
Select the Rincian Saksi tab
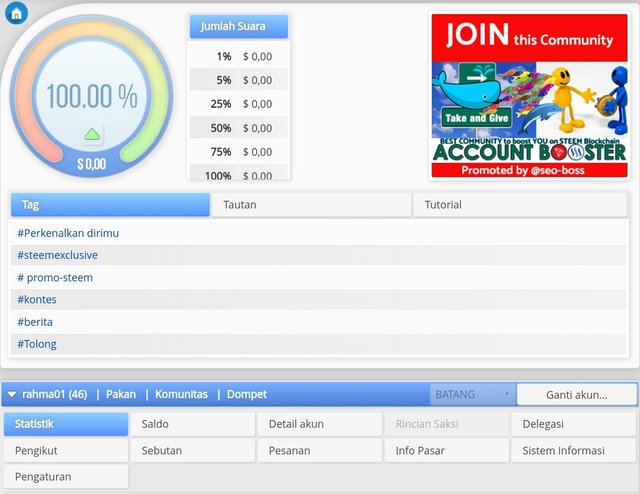pyautogui.click(x=447, y=424)
